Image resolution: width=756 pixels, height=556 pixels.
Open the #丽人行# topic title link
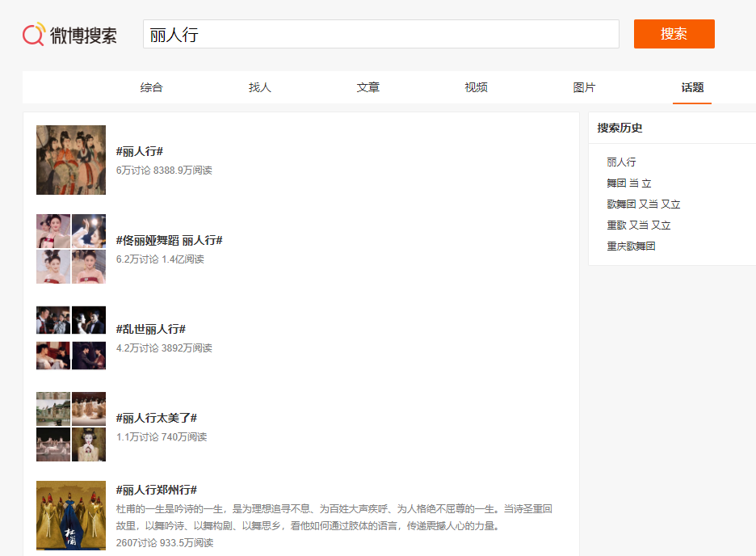pyautogui.click(x=140, y=152)
